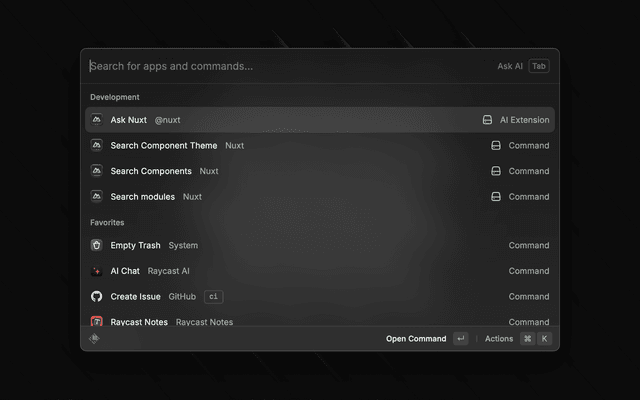Click the Favorites section header
Screen dimensions: 640x400
(x=107, y=222)
